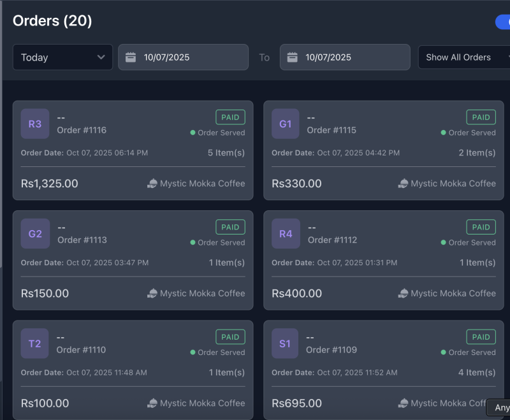Click the Order Served status dot on Order #1116
This screenshot has height=420, width=510.
(x=192, y=133)
